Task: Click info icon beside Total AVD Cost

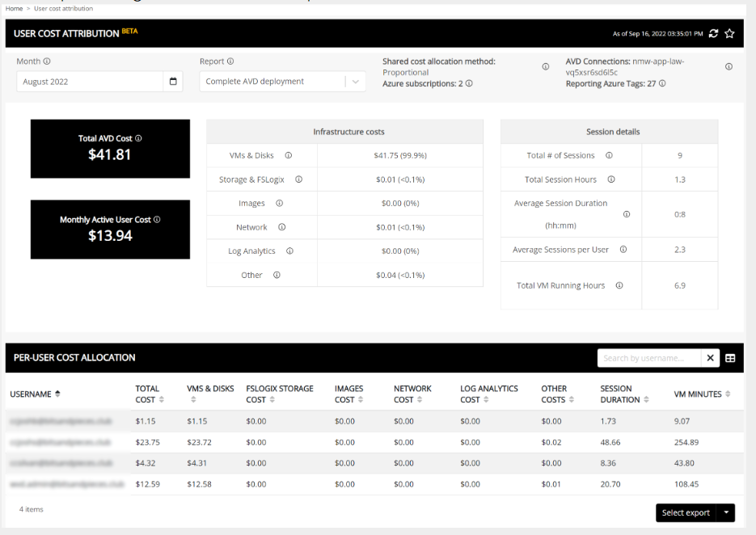Action: (x=138, y=138)
